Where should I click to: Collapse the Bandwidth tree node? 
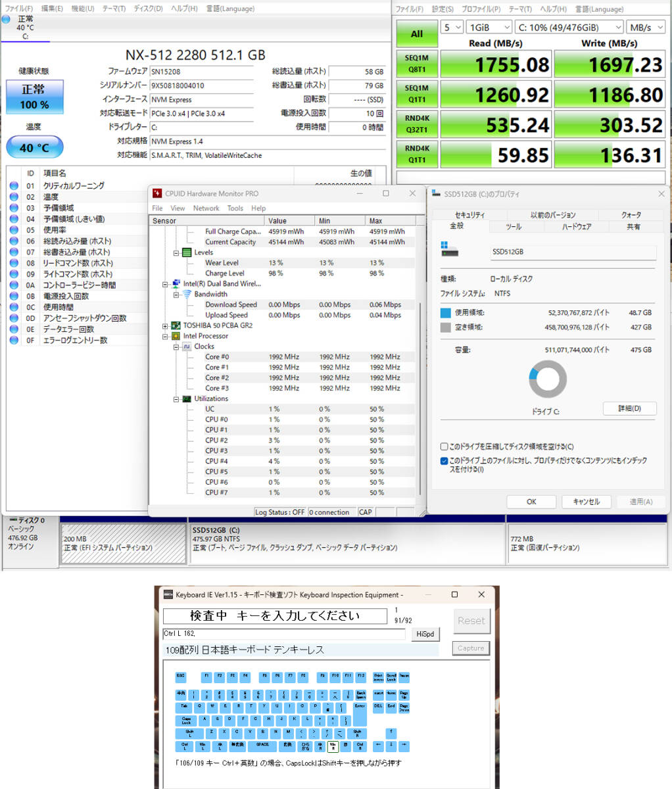tap(176, 295)
